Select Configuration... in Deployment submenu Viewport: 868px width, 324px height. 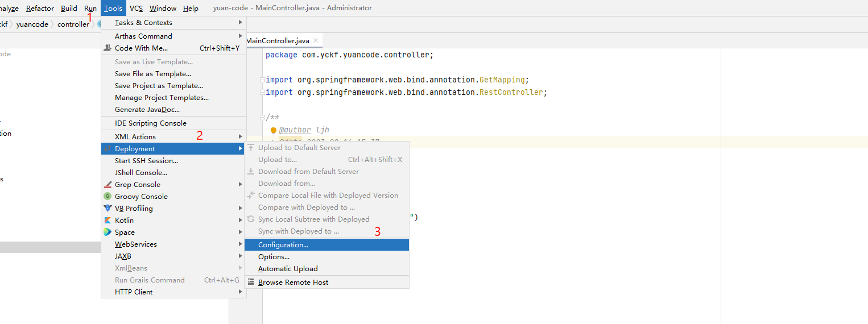tap(326, 245)
